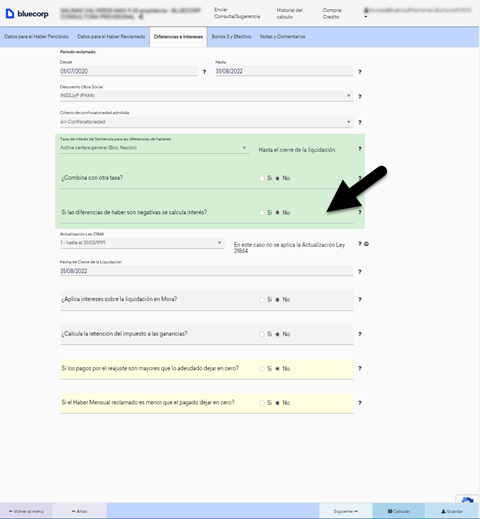
Task: Select Diferencias e Intereses tab
Action: point(178,37)
